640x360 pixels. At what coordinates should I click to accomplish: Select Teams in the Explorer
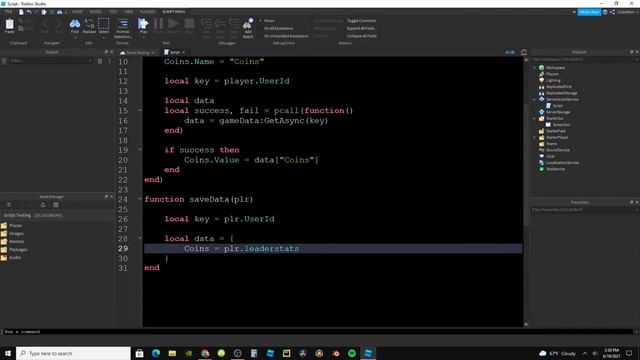551,144
